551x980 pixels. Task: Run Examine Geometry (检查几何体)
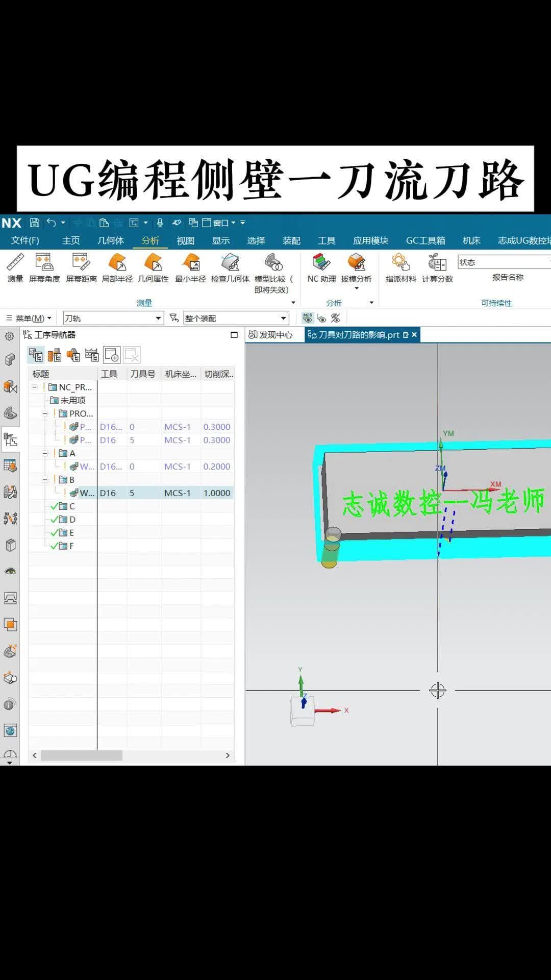click(230, 268)
